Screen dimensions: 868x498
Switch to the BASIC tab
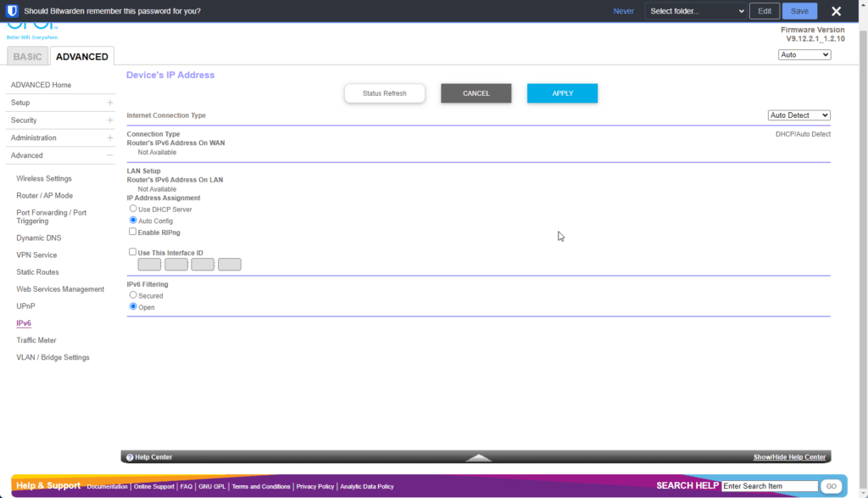click(x=27, y=57)
